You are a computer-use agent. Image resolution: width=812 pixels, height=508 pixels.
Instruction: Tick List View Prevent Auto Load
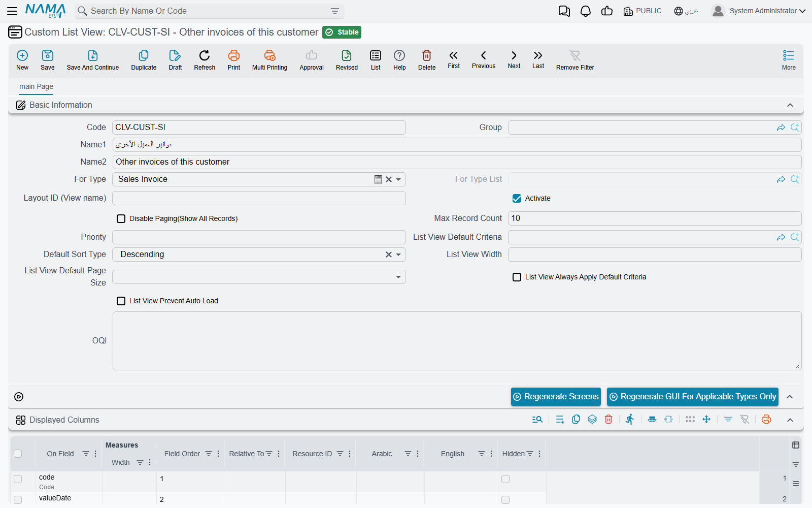[x=121, y=301]
